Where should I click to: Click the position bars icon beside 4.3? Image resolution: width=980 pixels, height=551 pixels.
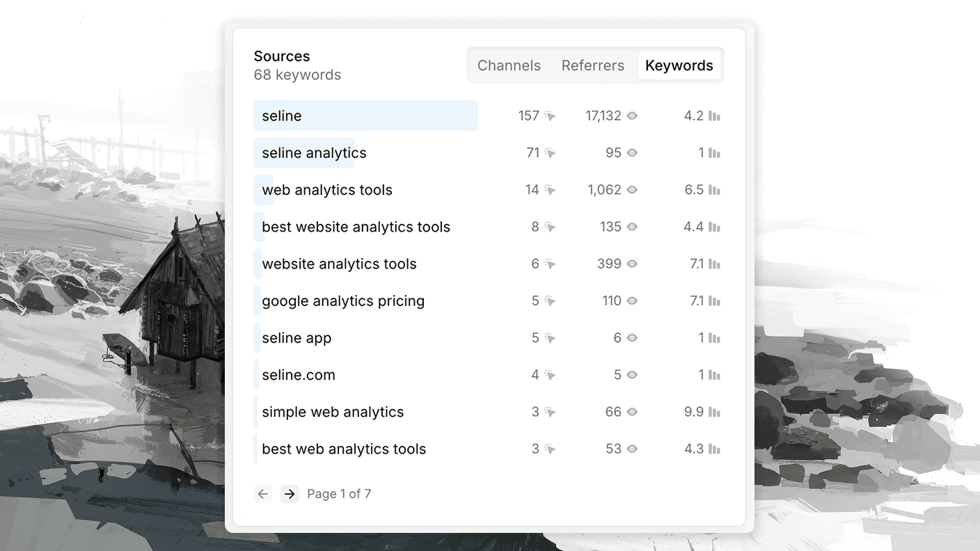pyautogui.click(x=714, y=448)
